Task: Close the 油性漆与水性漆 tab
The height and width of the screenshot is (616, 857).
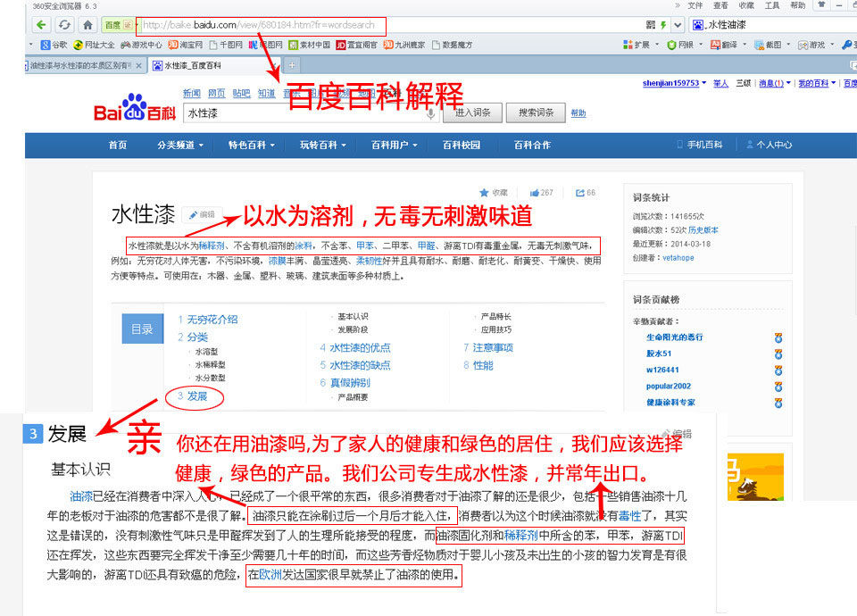Action: [139, 65]
